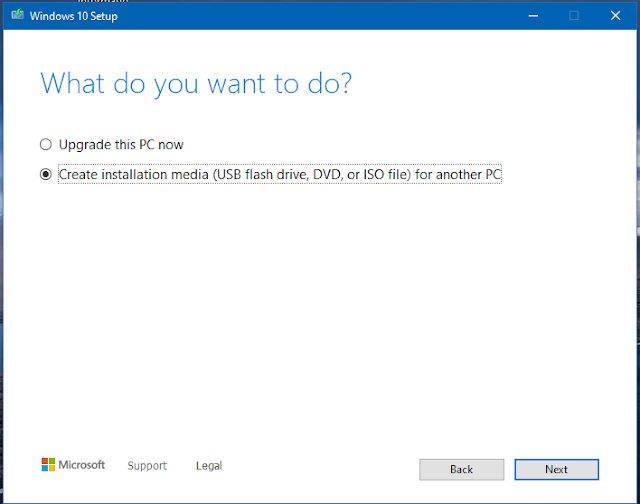Screen dimensions: 640x504
Task: Select Create installation media radio button
Action: (46, 174)
